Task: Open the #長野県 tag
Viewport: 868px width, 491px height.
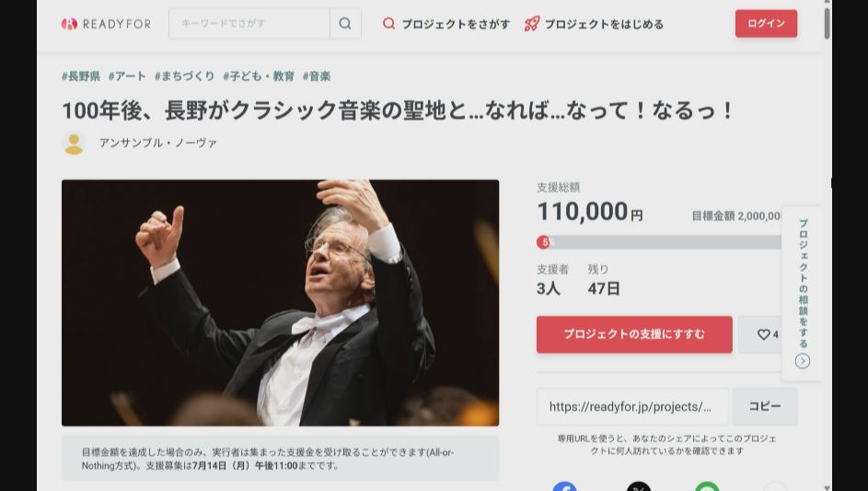Action: [x=81, y=76]
